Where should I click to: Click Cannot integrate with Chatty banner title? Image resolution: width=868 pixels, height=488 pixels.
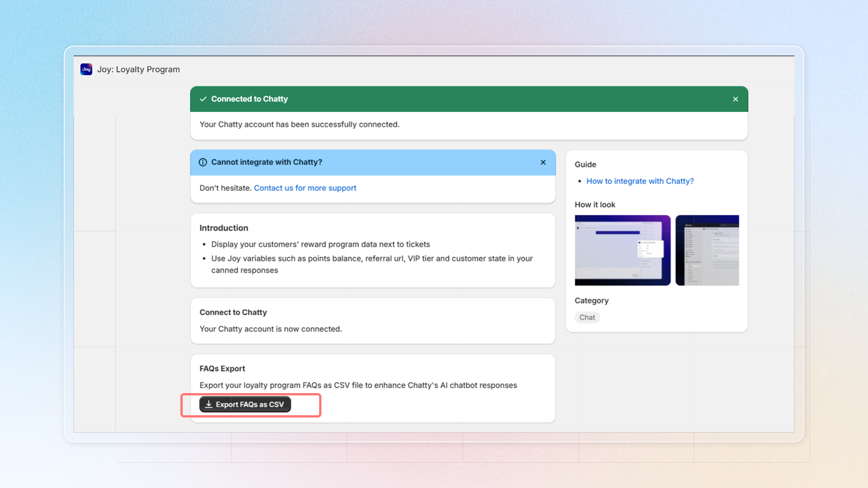point(266,162)
